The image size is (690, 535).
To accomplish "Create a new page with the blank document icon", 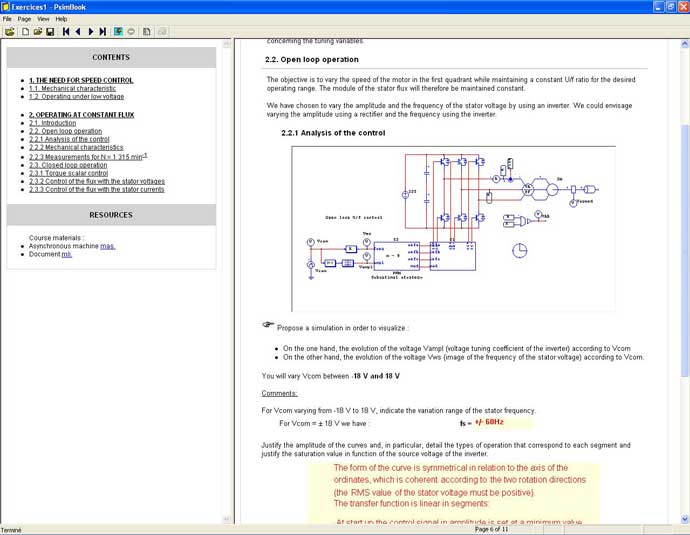I will coord(26,32).
